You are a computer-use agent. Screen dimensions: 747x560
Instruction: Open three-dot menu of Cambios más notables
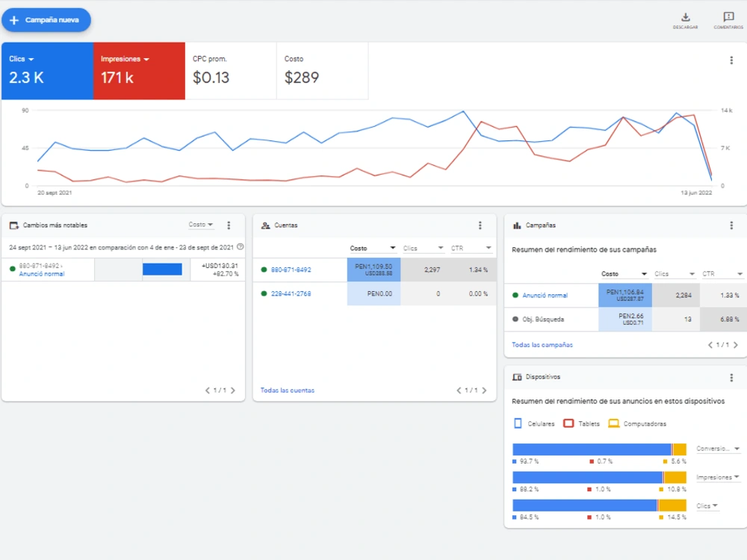[229, 225]
